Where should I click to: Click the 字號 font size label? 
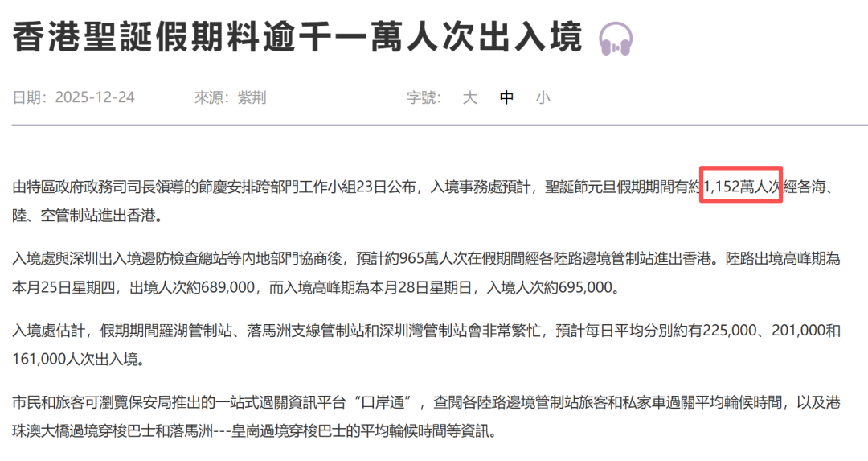[424, 98]
